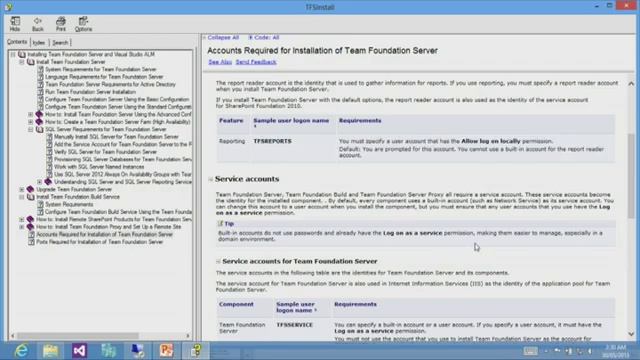The image size is (640, 360).
Task: Collapse the Service accounts section
Action: pos(211,179)
